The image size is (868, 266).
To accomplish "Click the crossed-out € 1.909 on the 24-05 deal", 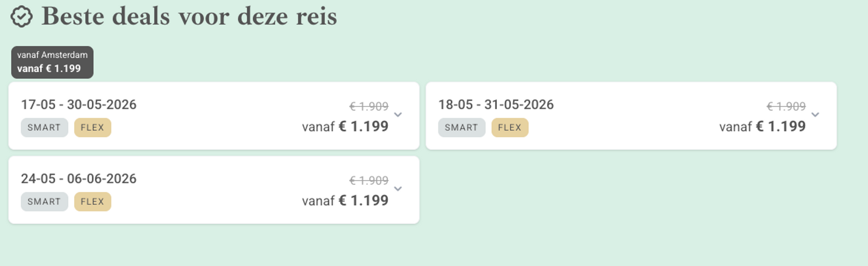I will tap(369, 181).
